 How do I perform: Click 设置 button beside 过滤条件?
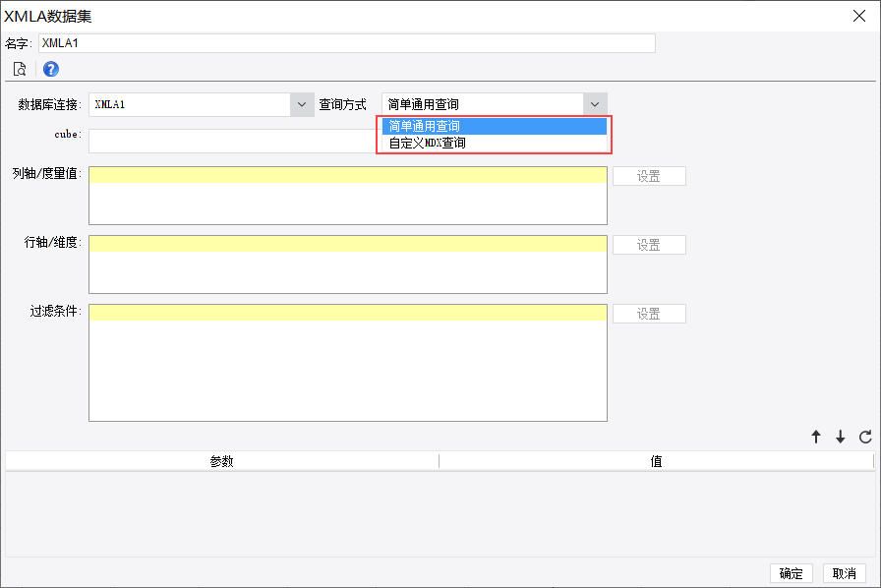click(649, 314)
